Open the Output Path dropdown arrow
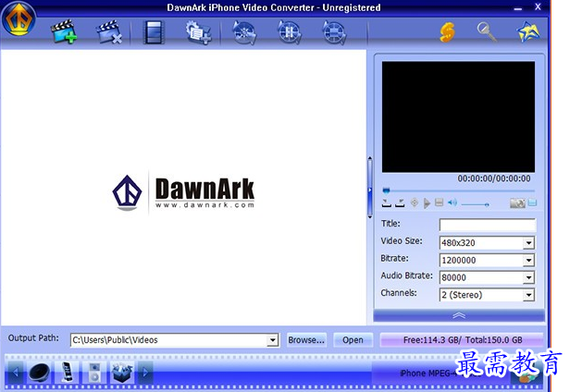Image resolution: width=570 pixels, height=392 pixels. point(272,340)
